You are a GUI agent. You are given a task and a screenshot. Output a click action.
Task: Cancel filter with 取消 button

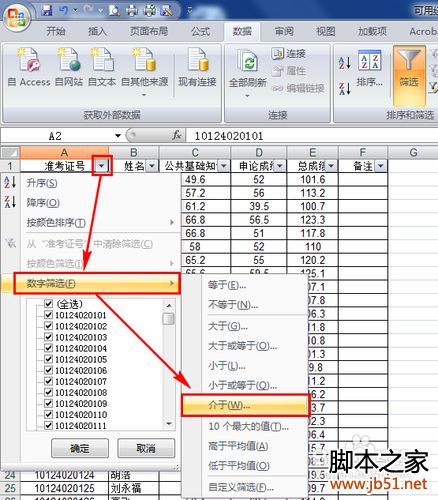click(x=146, y=448)
